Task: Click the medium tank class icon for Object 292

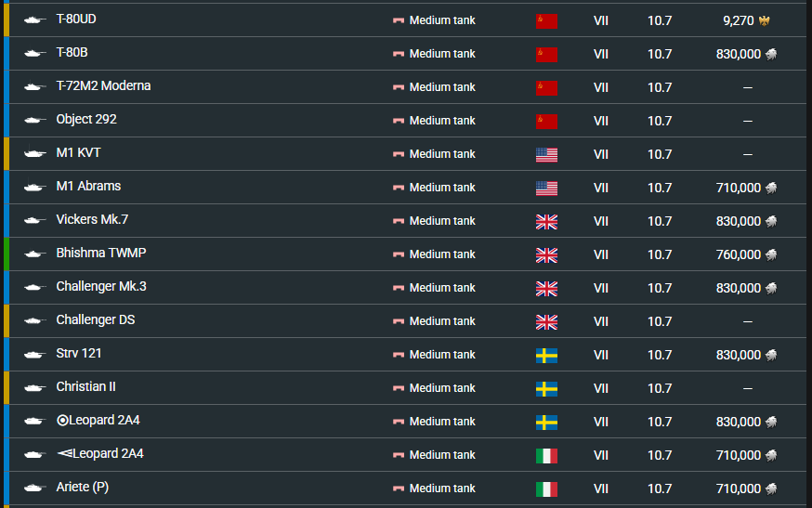Action: point(399,121)
